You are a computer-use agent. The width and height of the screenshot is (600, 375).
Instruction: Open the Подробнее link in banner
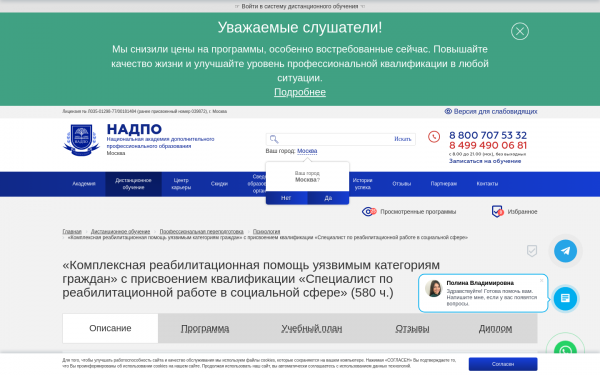(x=300, y=92)
